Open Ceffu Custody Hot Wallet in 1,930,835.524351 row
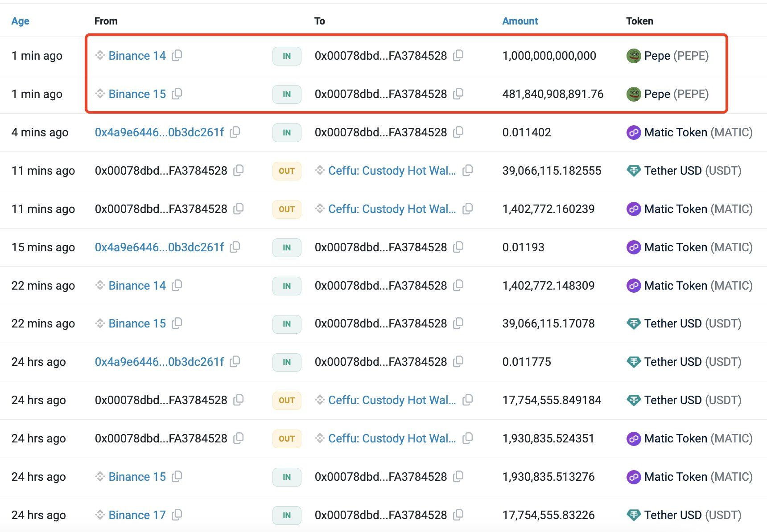767x532 pixels. (x=392, y=438)
